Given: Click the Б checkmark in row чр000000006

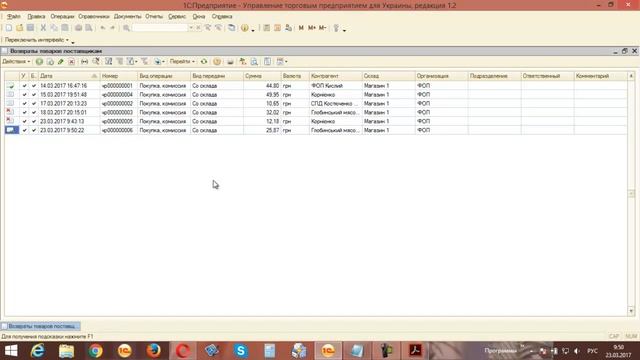Looking at the screenshot, I should coord(33,130).
